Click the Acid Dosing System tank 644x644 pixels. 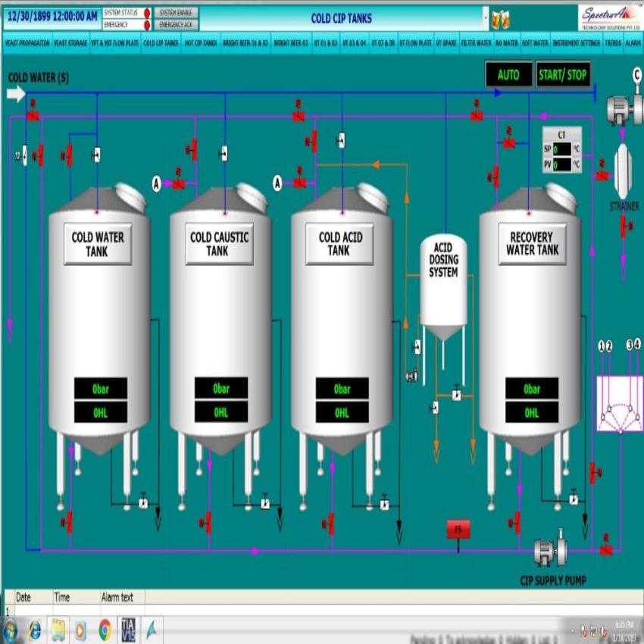pos(443,284)
